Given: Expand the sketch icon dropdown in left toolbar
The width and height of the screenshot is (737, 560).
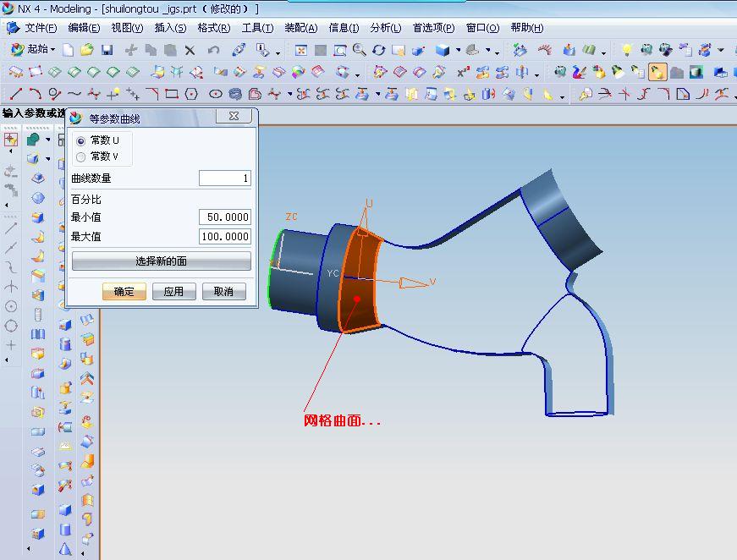Looking at the screenshot, I should 48,140.
